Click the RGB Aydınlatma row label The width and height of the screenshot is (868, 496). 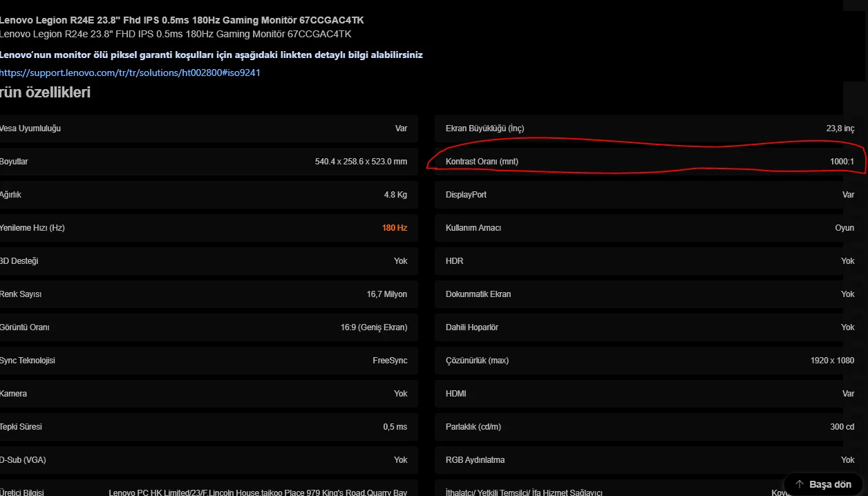click(x=475, y=460)
